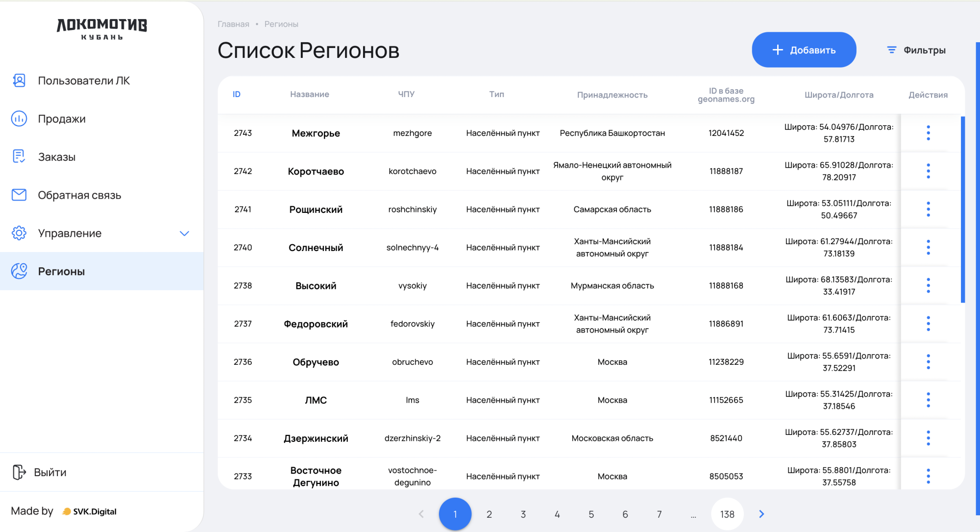Image resolution: width=980 pixels, height=532 pixels.
Task: Go to page 6
Action: tap(625, 514)
